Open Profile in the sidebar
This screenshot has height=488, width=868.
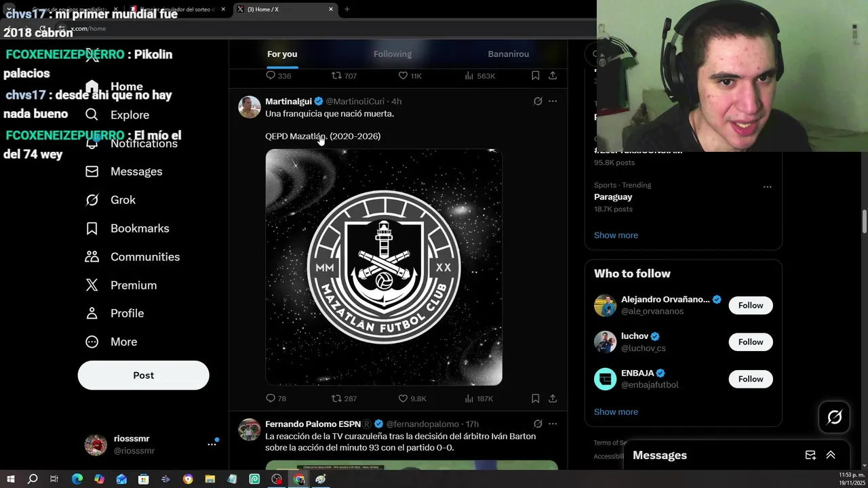pyautogui.click(x=114, y=313)
